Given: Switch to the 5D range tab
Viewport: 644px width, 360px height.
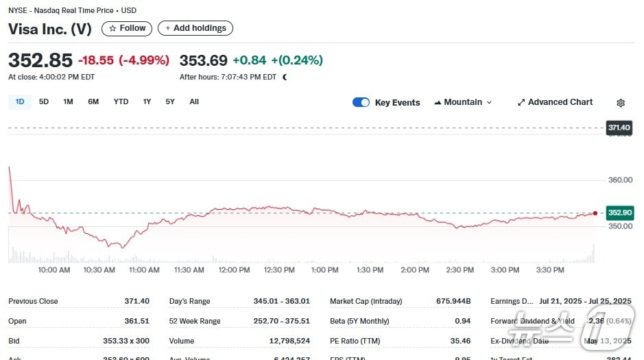Looking at the screenshot, I should 44,102.
